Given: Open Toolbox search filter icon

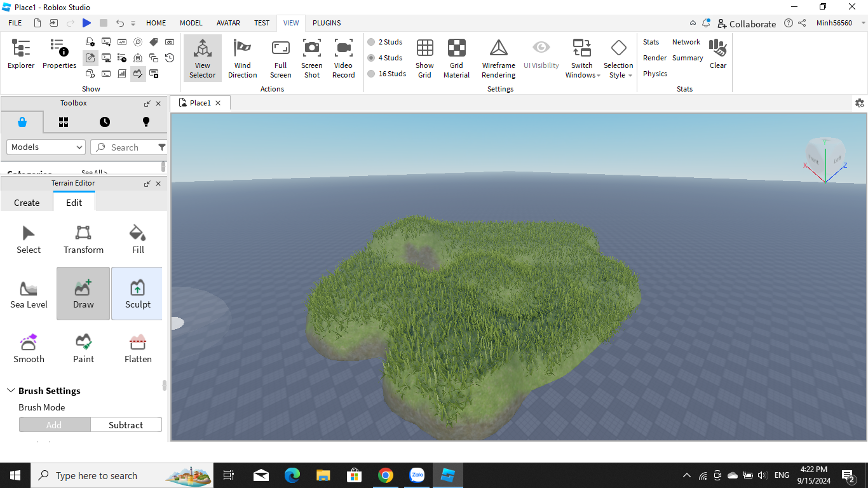Looking at the screenshot, I should (x=162, y=147).
